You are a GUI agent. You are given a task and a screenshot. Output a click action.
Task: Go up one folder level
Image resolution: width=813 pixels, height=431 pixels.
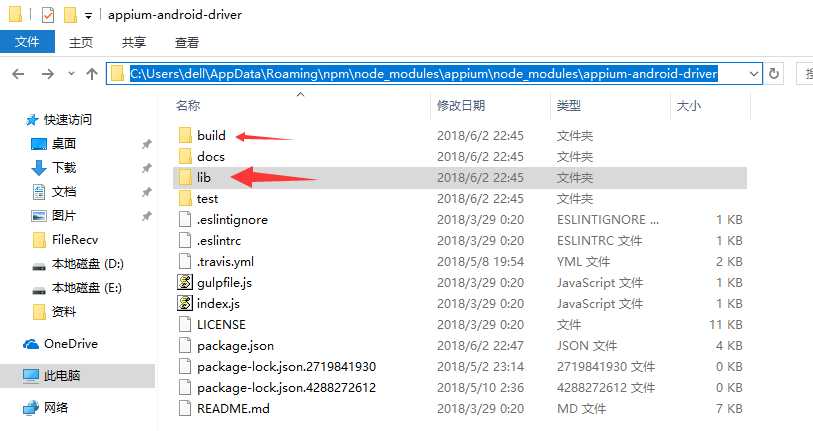[92, 74]
